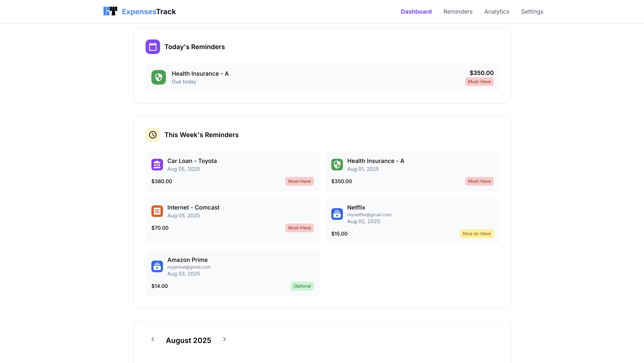Open the Analytics nav item
644x363 pixels.
tap(496, 12)
